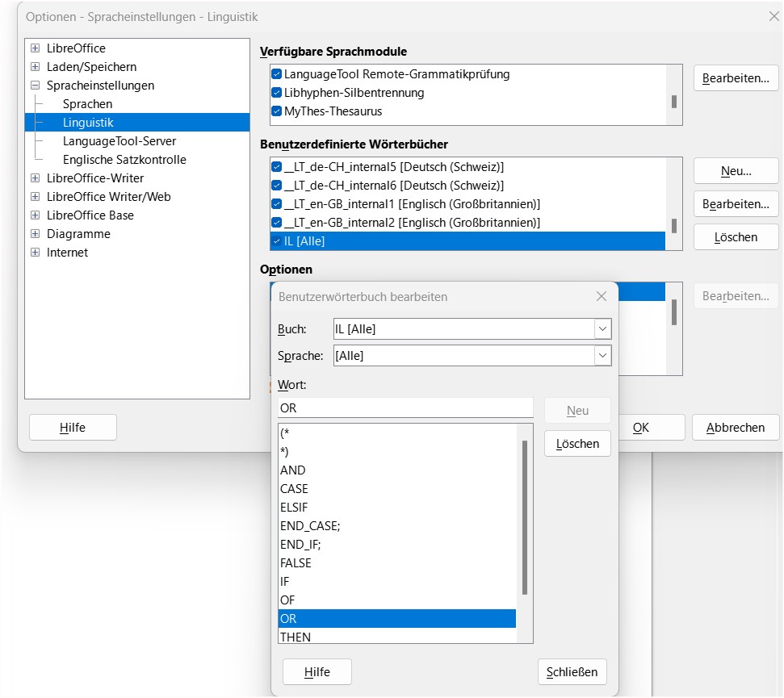The width and height of the screenshot is (784, 698).
Task: Expand the Laden/Speichern tree node
Action: 35,66
